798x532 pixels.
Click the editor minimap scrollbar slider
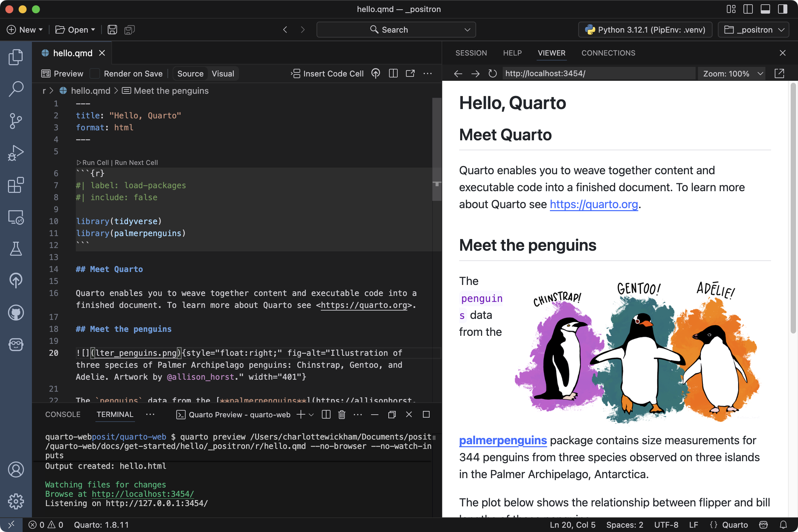click(x=437, y=149)
